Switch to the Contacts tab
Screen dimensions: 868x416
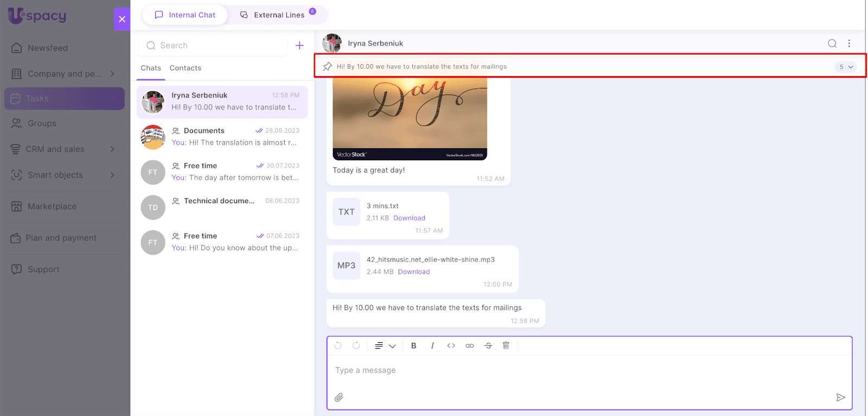(x=185, y=68)
